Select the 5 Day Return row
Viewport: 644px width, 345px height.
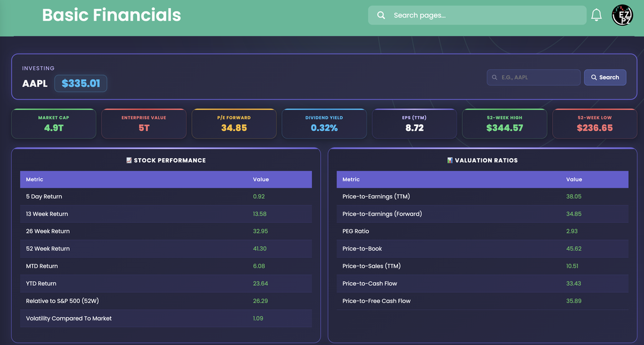point(166,196)
